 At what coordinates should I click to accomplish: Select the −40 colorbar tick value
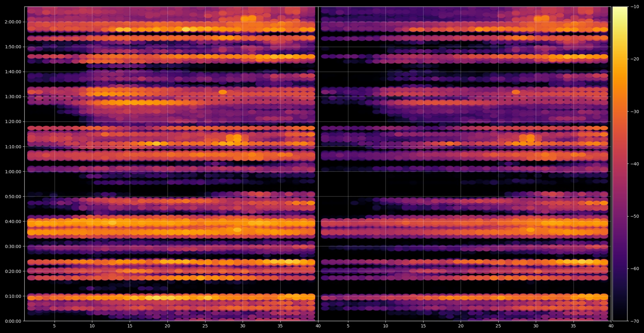click(x=635, y=164)
